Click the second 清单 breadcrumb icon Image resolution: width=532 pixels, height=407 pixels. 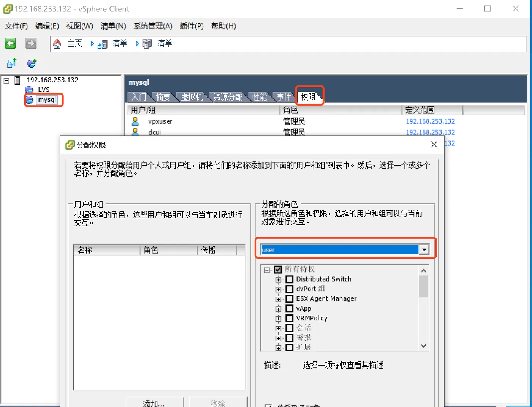[x=147, y=44]
